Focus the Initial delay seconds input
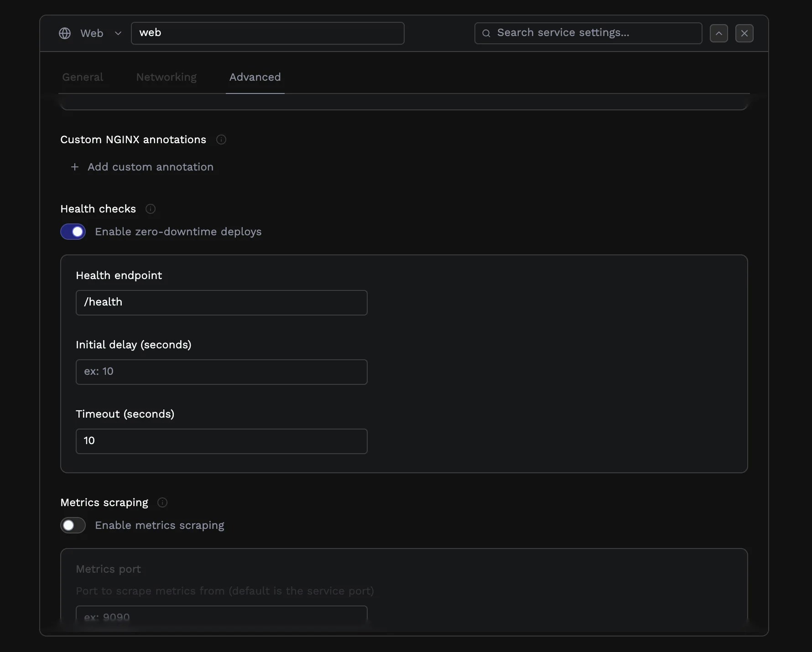 [221, 372]
